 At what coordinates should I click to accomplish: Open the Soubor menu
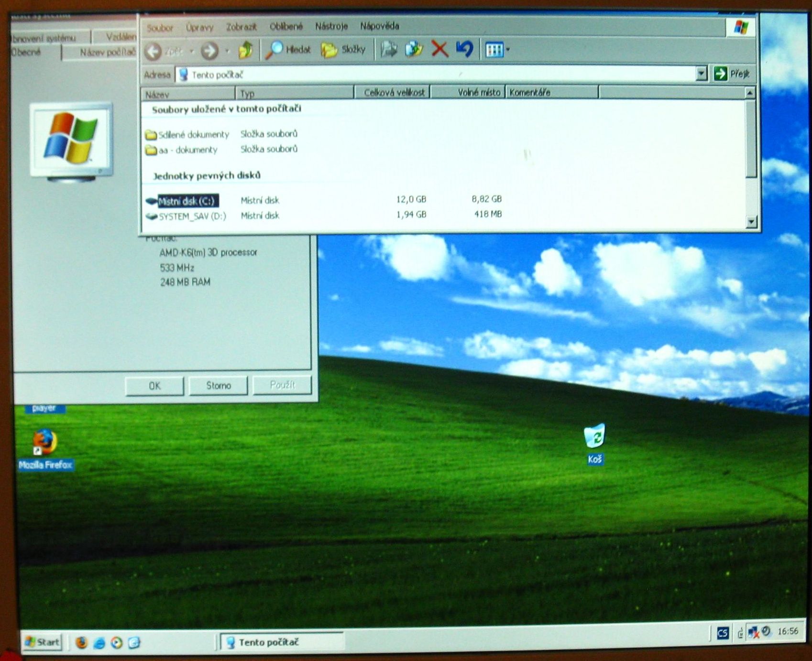(x=160, y=28)
